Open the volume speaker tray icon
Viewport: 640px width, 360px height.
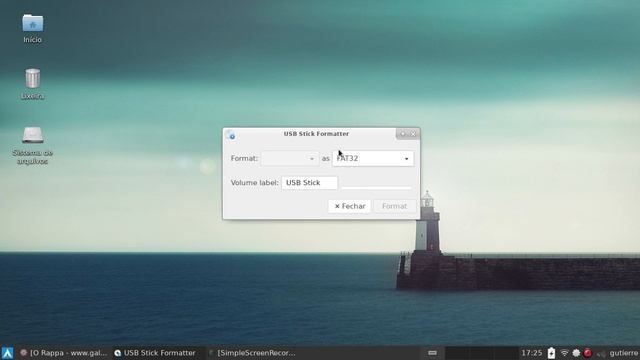601,354
